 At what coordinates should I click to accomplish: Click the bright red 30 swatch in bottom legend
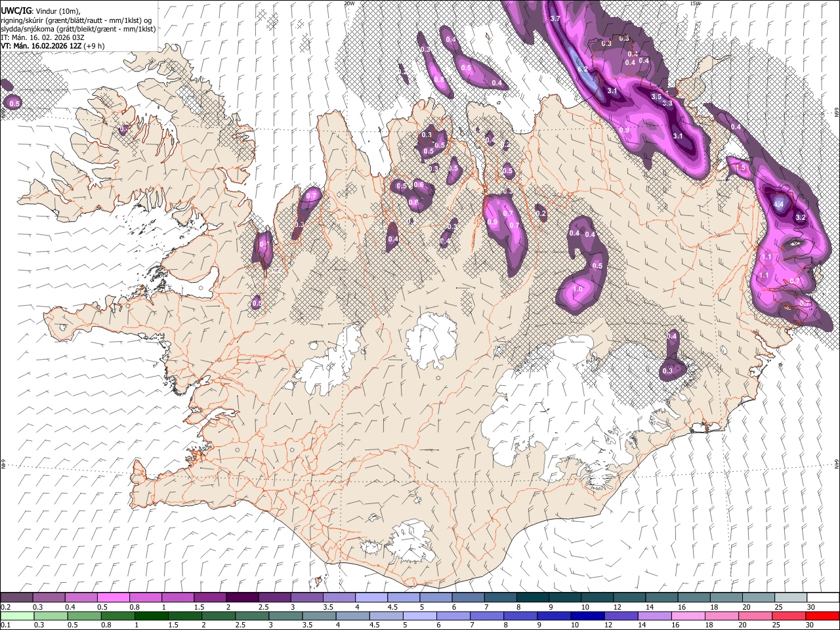(823, 616)
